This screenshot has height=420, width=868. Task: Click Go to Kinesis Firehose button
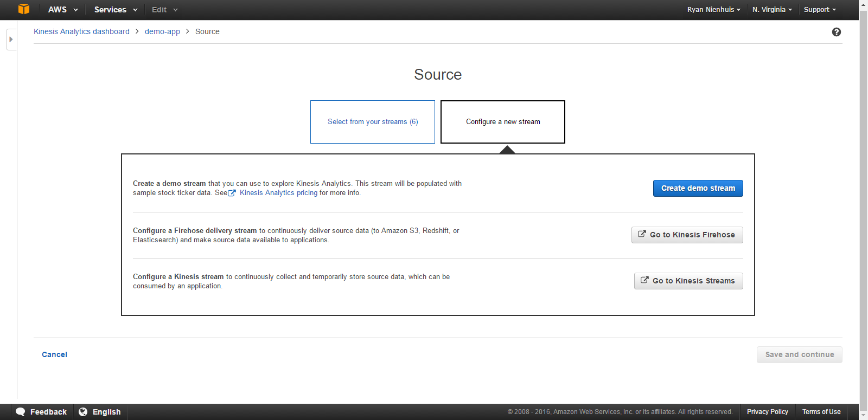(687, 235)
